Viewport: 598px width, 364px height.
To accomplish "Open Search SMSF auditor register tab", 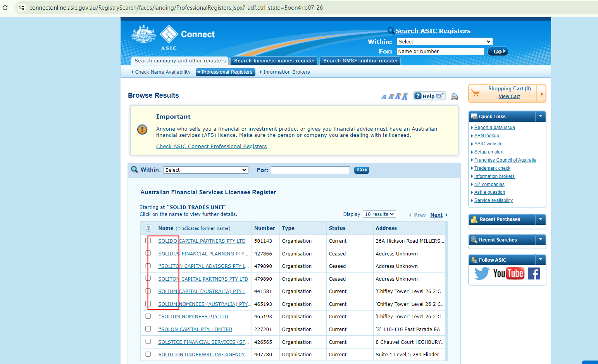I will tap(360, 61).
